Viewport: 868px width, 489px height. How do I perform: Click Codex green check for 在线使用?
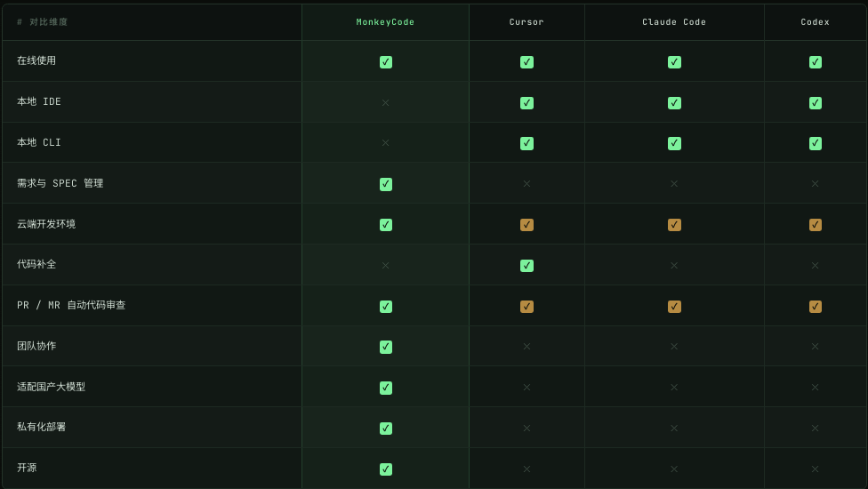coord(816,62)
